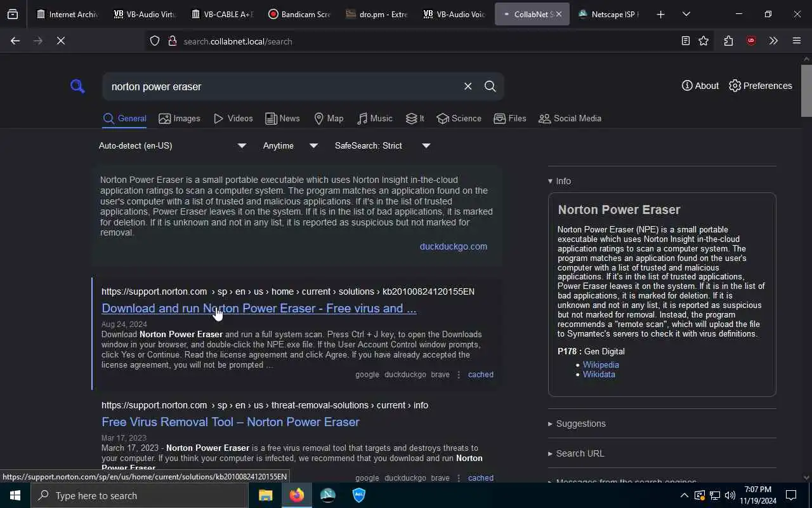Expand the Search URL section
The image size is (812, 508).
click(x=576, y=453)
